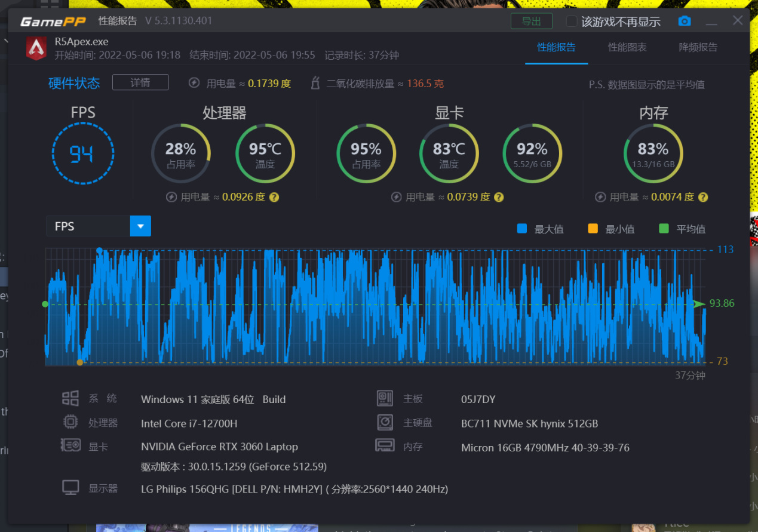The height and width of the screenshot is (532, 758).
Task: Switch to the 性能报告 tab
Action: coord(557,47)
